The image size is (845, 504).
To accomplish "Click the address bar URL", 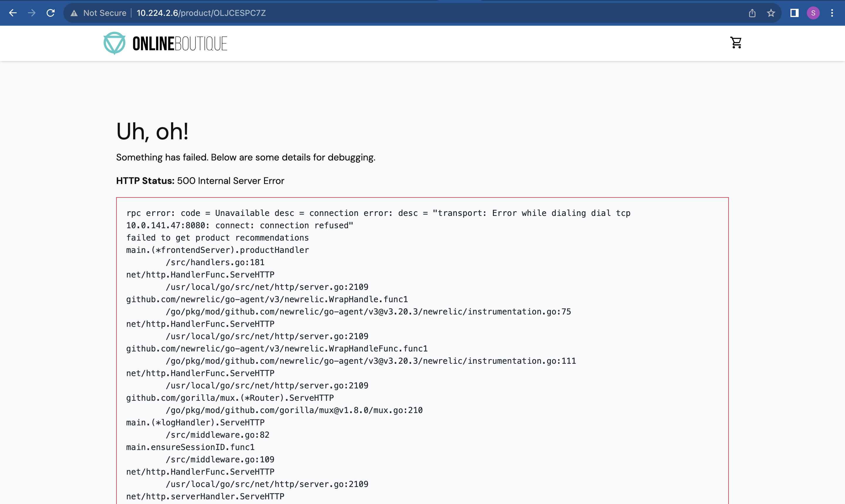I will tap(201, 13).
